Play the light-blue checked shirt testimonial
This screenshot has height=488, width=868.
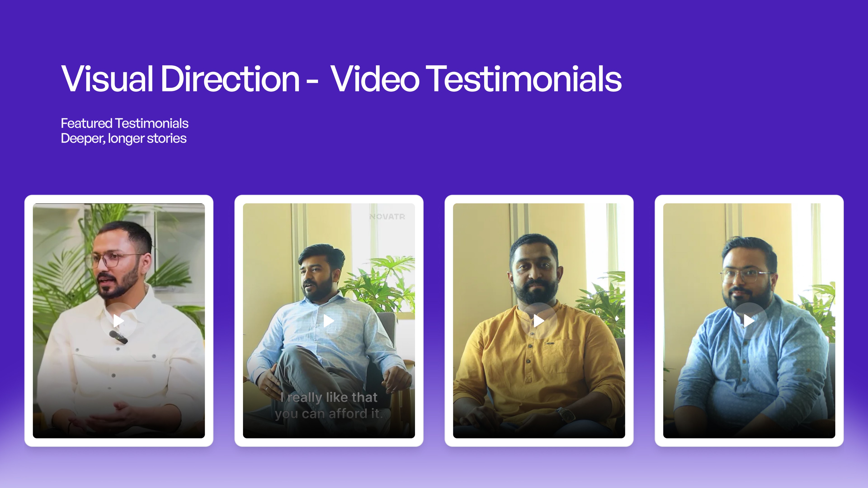(x=329, y=321)
